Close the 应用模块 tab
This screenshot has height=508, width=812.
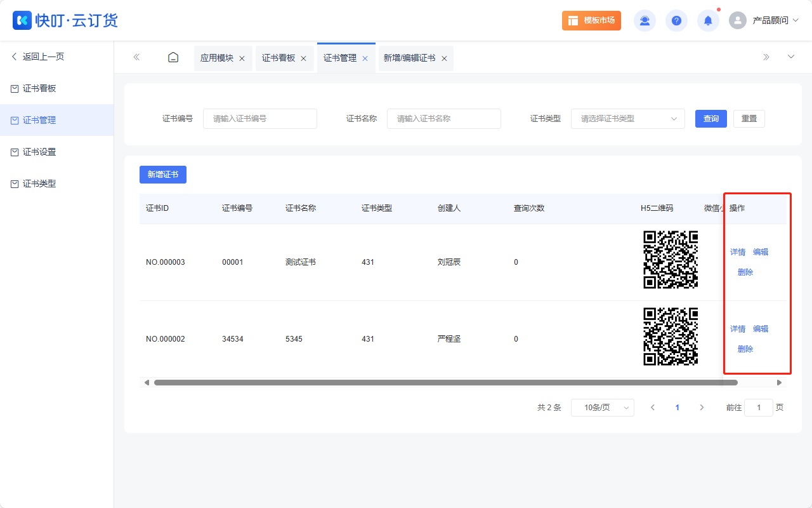[x=242, y=58]
